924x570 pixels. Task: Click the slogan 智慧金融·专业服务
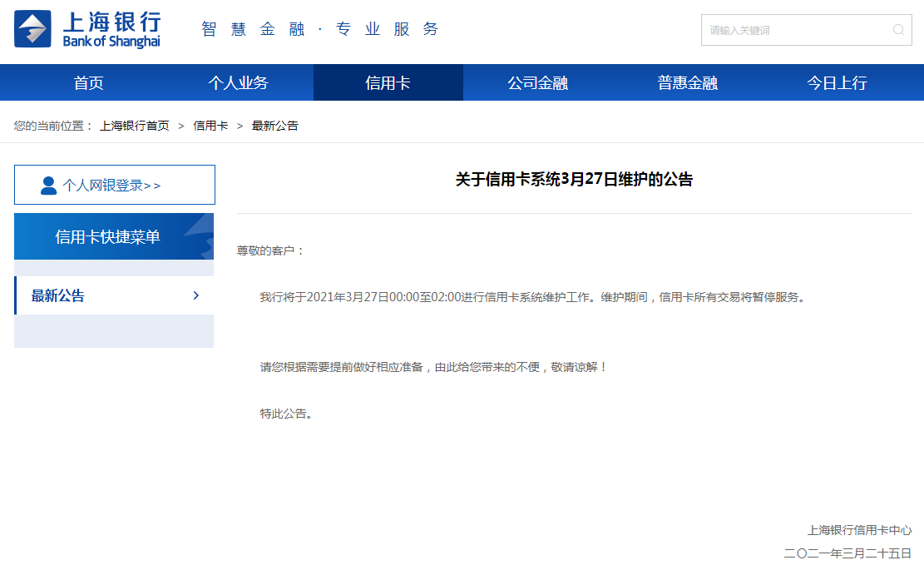320,29
